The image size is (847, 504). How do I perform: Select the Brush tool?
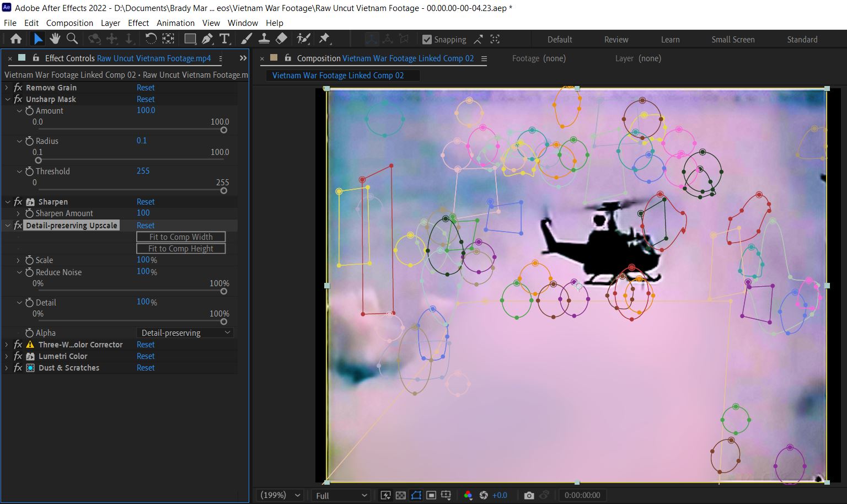[x=246, y=39]
